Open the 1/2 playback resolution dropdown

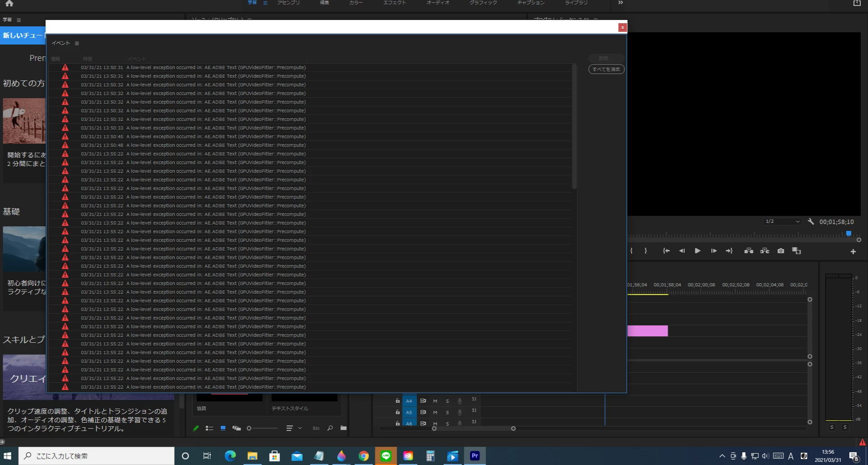click(782, 221)
